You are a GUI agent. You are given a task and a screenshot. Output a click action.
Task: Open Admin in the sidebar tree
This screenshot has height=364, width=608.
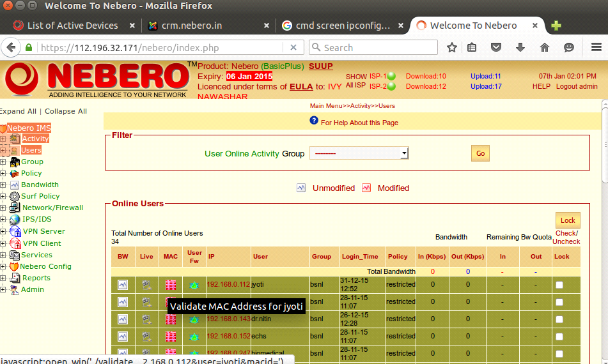pyautogui.click(x=32, y=289)
